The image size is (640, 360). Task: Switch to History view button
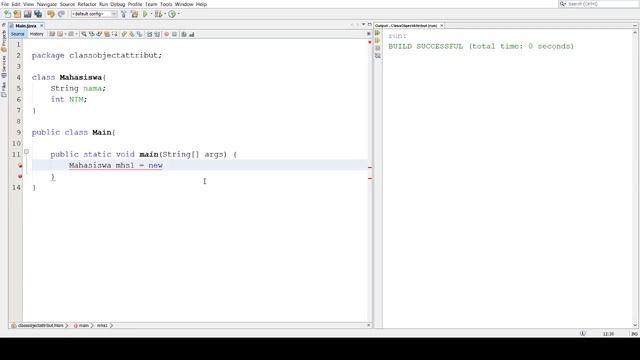(x=36, y=34)
